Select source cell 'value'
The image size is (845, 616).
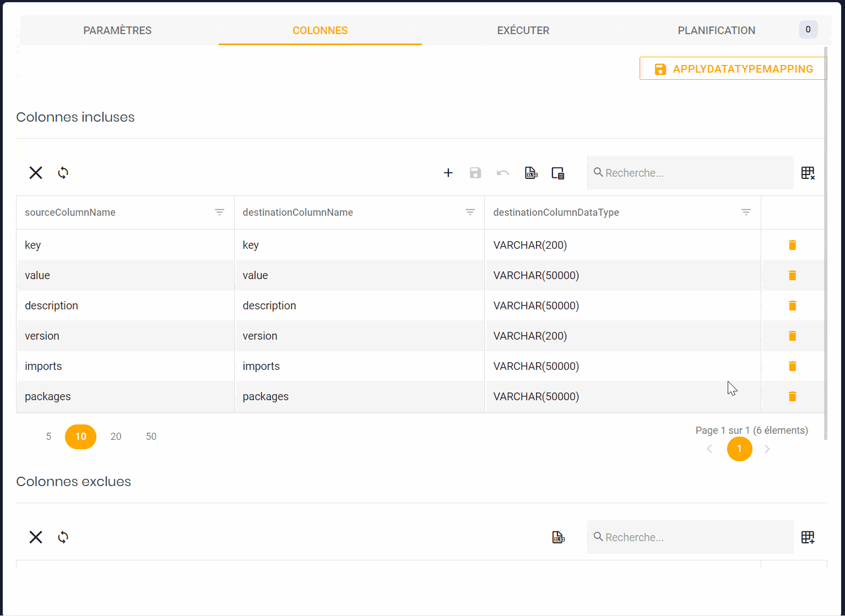point(126,275)
